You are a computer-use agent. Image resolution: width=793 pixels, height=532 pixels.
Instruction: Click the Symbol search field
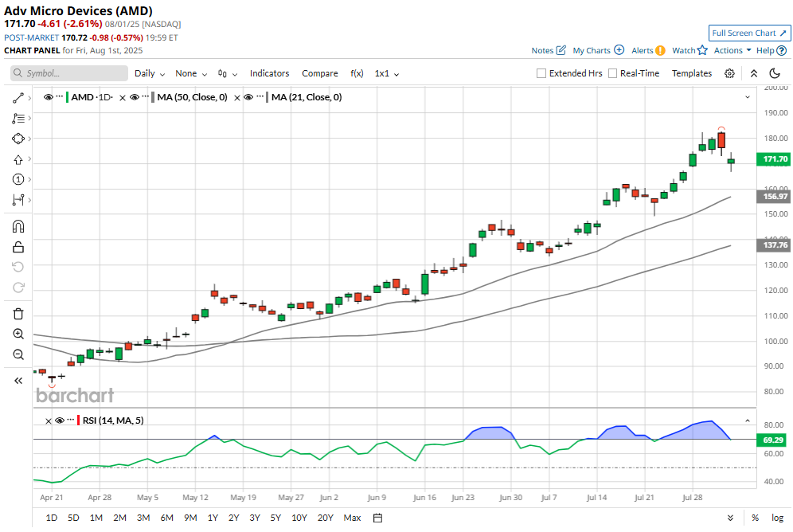tap(69, 73)
